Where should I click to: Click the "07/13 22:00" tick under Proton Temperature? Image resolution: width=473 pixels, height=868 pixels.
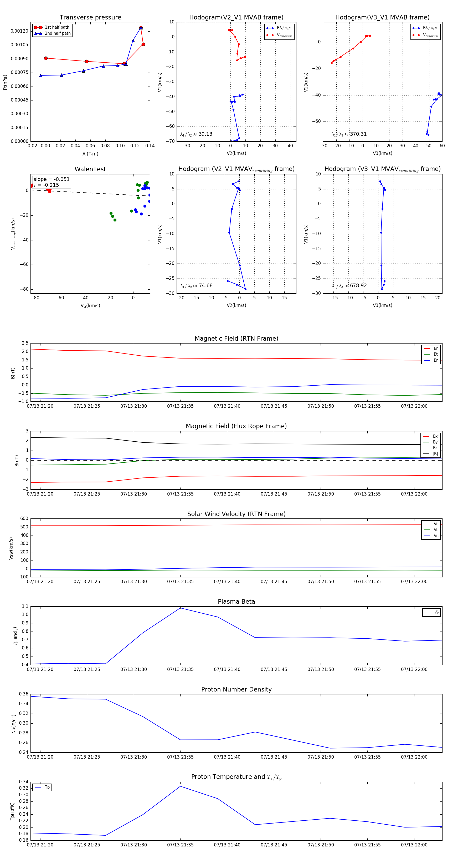414,845
